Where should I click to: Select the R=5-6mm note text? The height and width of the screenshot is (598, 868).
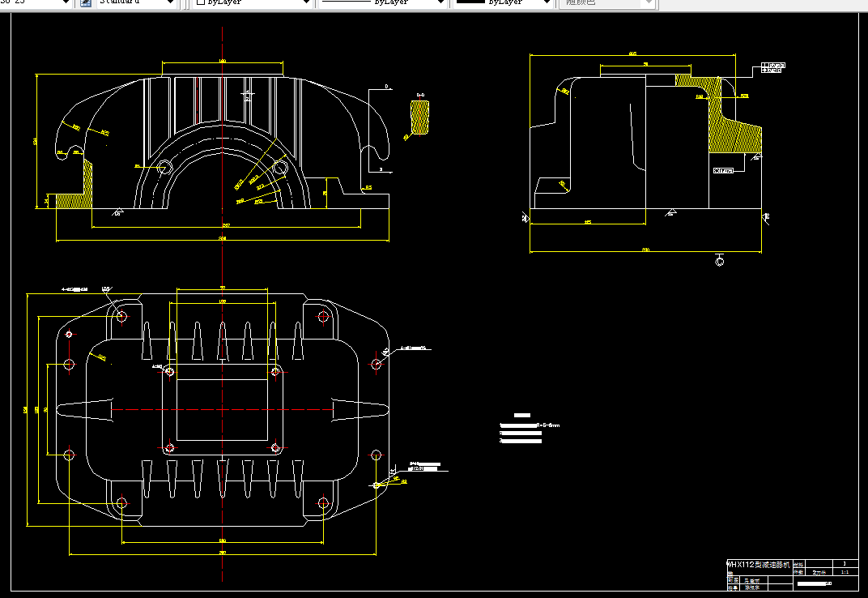tap(548, 425)
